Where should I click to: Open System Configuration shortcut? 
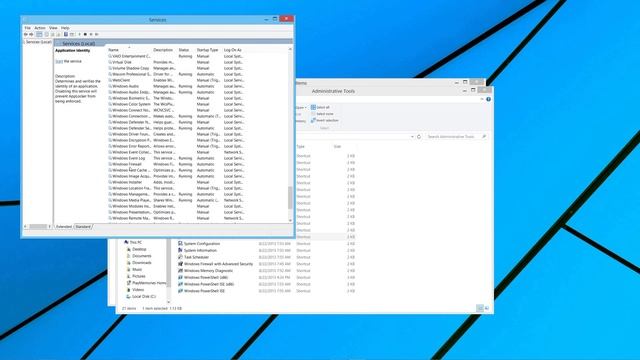199,244
